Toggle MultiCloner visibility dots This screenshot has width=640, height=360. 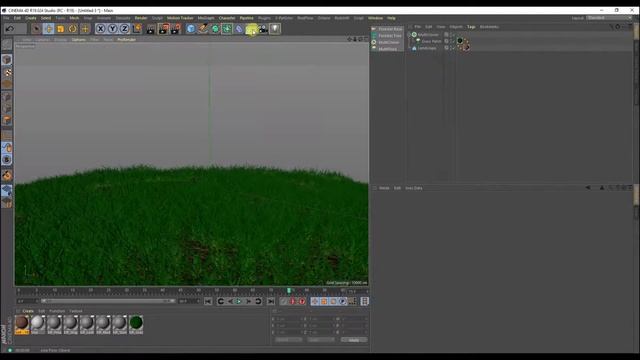(x=451, y=35)
